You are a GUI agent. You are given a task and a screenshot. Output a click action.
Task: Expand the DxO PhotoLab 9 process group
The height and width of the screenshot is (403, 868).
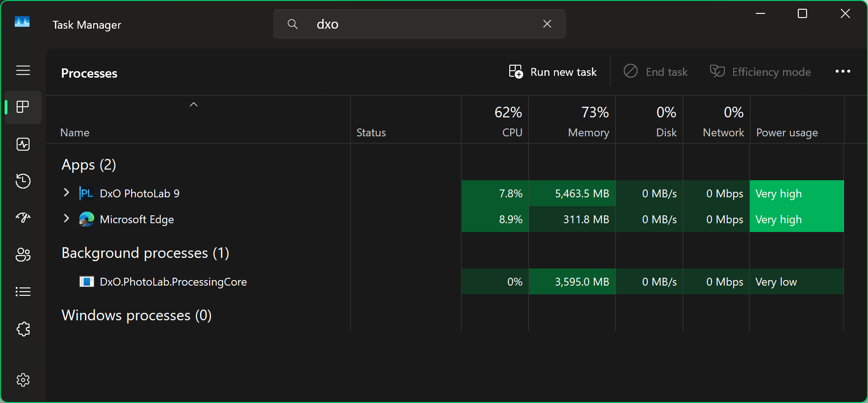pyautogui.click(x=66, y=193)
